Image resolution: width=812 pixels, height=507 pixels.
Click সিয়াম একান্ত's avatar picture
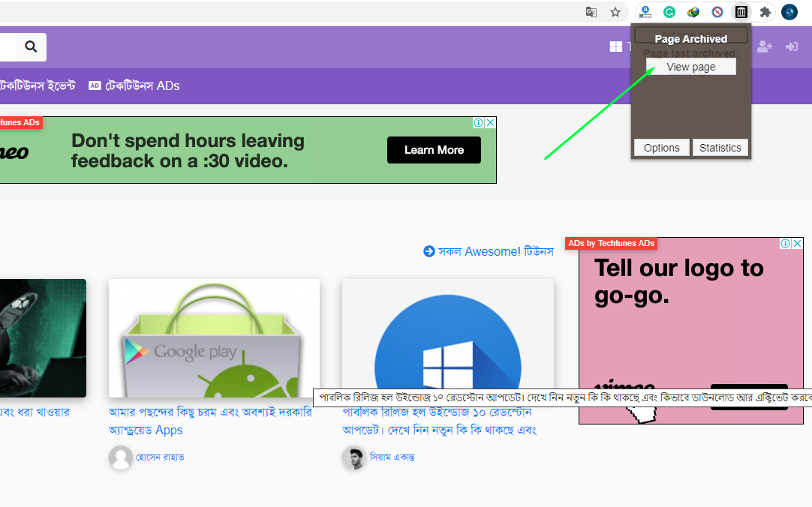[x=354, y=457]
